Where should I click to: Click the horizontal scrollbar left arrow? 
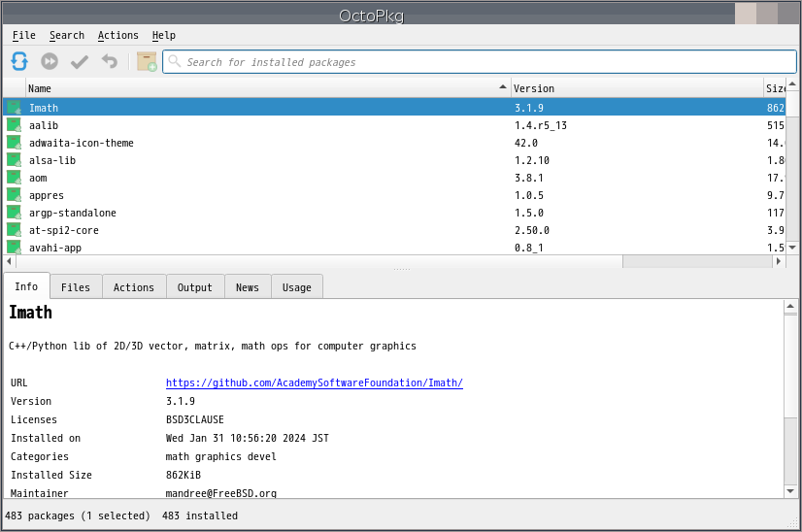[x=9, y=261]
